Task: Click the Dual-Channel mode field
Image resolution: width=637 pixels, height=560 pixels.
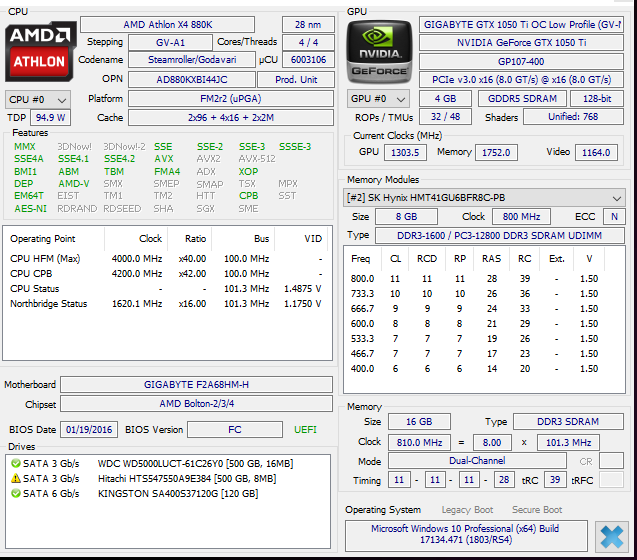Action: pyautogui.click(x=477, y=461)
